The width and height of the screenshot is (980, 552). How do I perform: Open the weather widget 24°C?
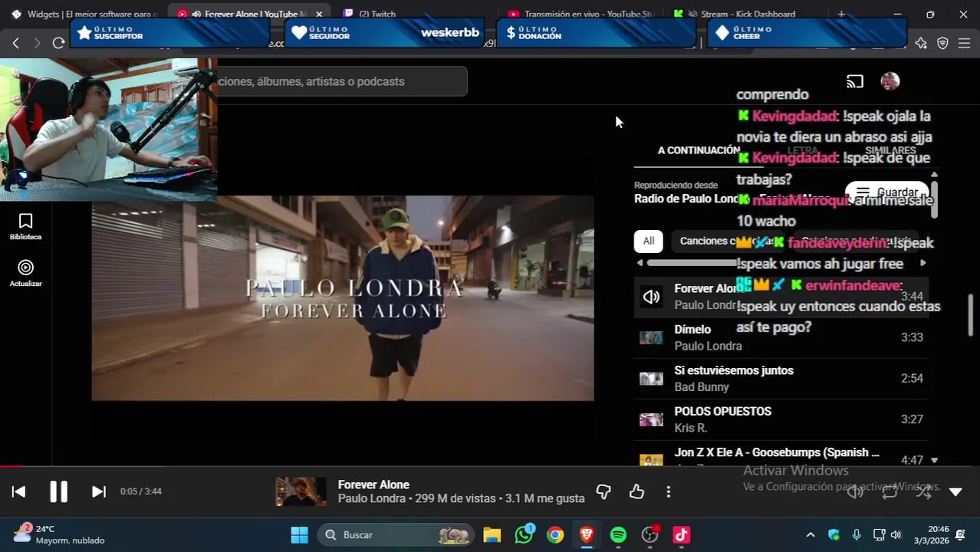[60, 534]
